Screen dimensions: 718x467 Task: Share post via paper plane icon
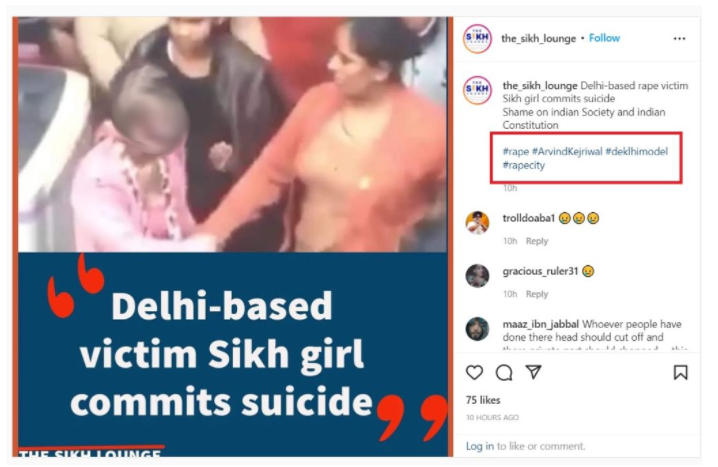click(533, 372)
